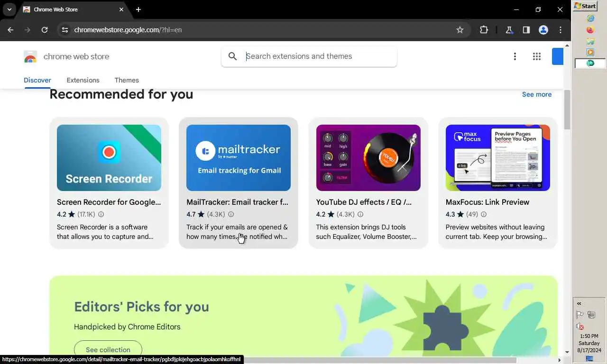This screenshot has height=364, width=607.
Task: Click the scrollbar down arrow
Action: [567, 352]
